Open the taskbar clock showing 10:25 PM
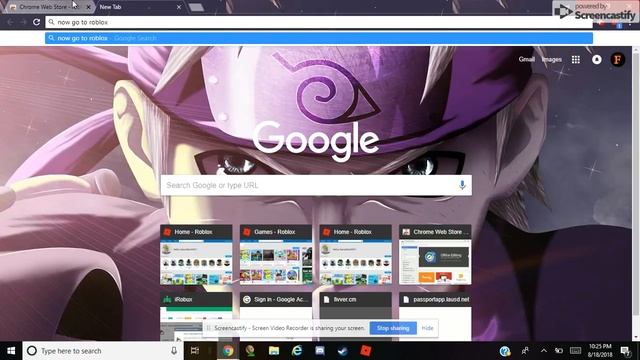This screenshot has width=640, height=360. coord(600,351)
